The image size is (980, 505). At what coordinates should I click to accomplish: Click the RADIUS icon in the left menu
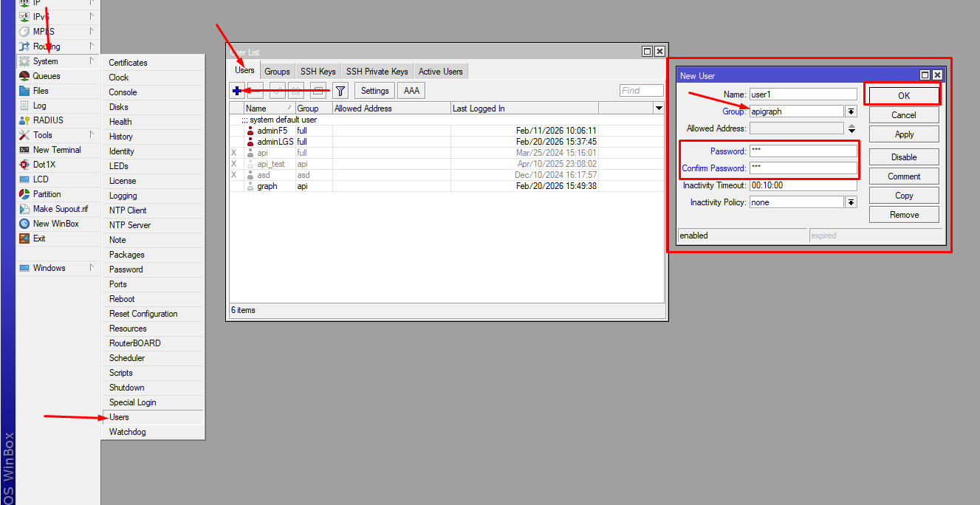click(x=24, y=120)
